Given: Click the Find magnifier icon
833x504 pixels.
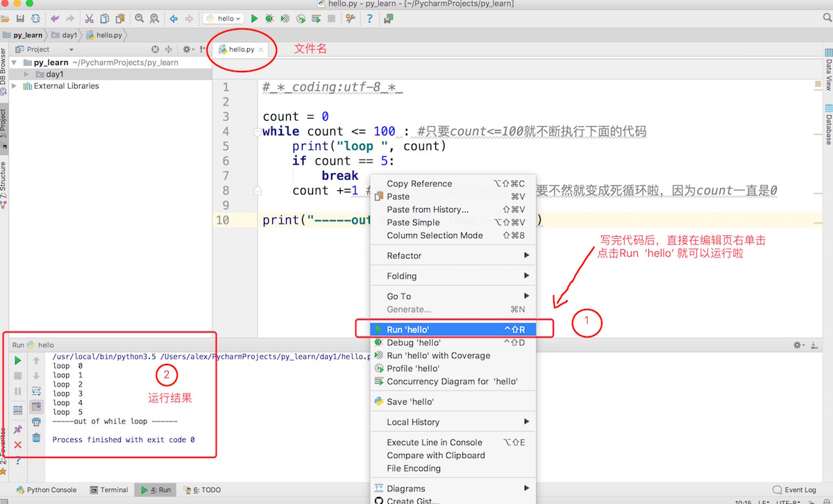Looking at the screenshot, I should tap(140, 19).
